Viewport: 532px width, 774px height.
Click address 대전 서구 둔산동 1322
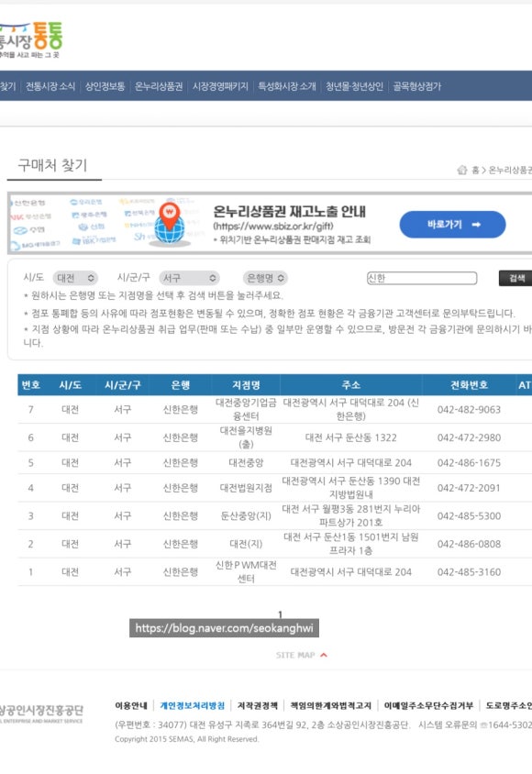(x=351, y=437)
